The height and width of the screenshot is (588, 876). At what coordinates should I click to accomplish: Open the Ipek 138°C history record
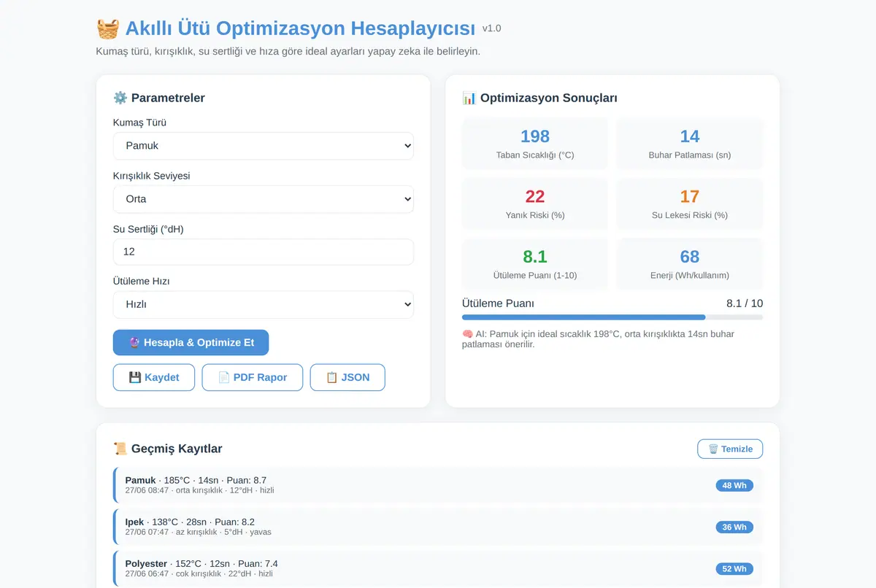[x=438, y=527]
